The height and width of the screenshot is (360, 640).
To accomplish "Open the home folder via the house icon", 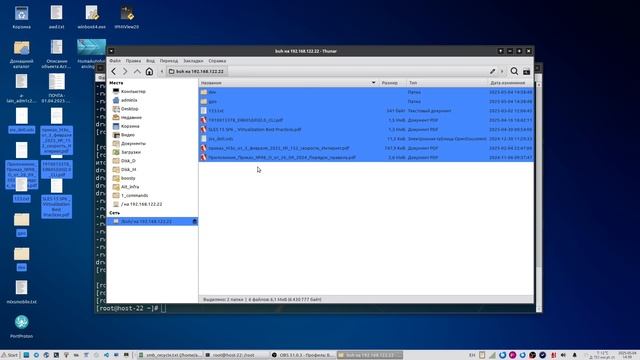I will coord(149,71).
